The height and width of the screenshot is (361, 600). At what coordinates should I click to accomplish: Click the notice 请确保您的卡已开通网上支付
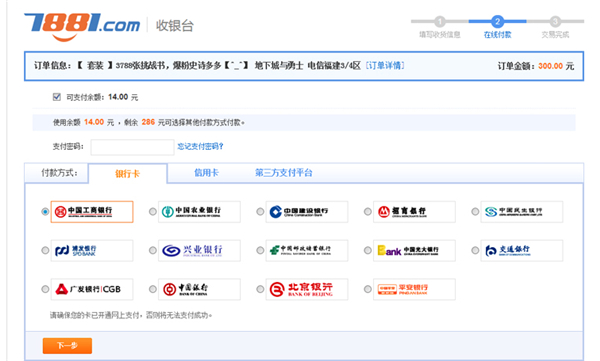(x=130, y=315)
